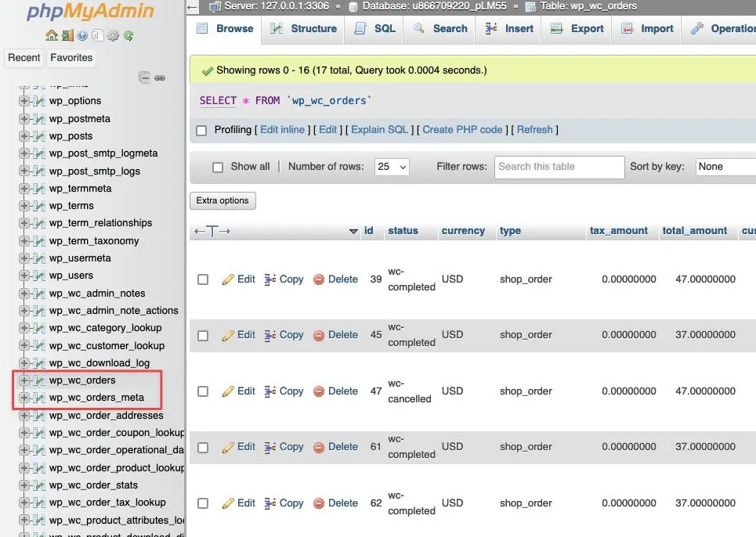
Task: Click the Edit inline link
Action: point(283,130)
